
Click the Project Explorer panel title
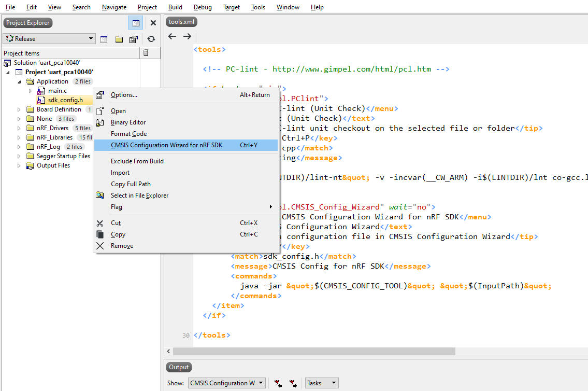pyautogui.click(x=28, y=23)
